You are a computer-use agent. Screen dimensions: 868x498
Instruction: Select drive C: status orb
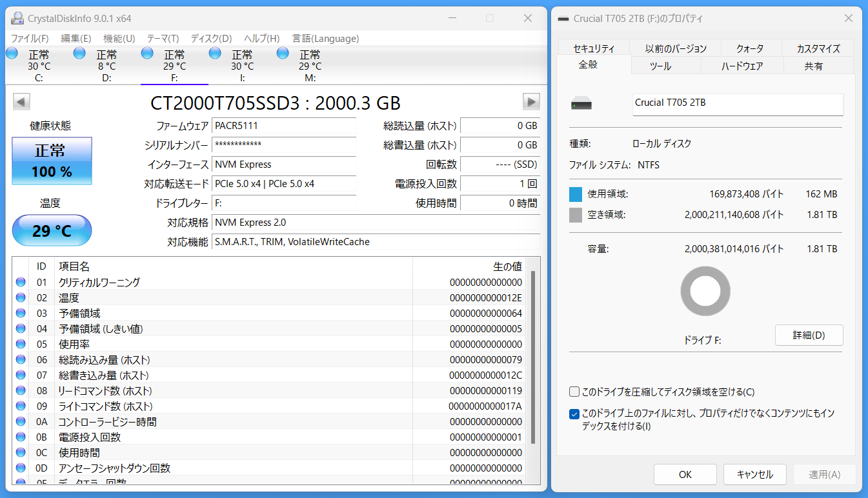click(12, 53)
